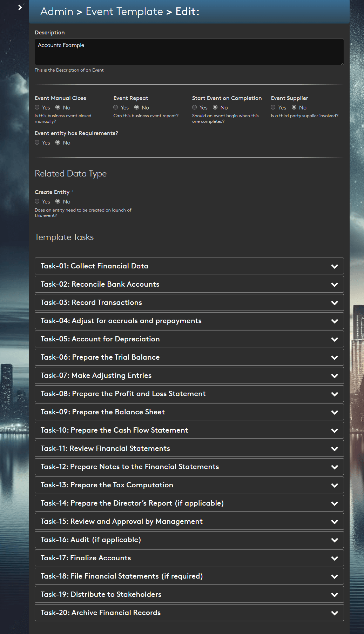Expand Task-05 chevron icon

335,339
